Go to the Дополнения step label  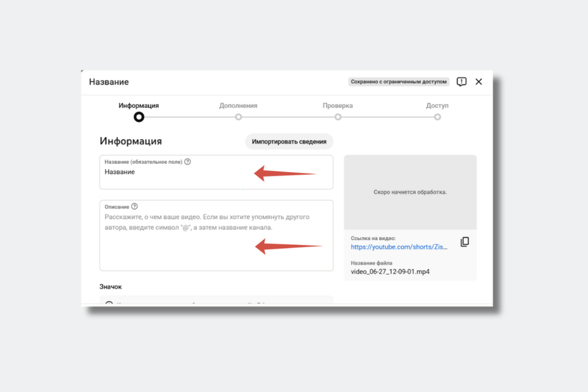(x=238, y=106)
